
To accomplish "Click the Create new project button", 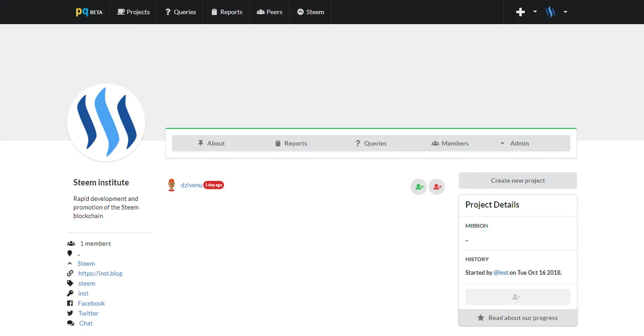I will coord(518,180).
